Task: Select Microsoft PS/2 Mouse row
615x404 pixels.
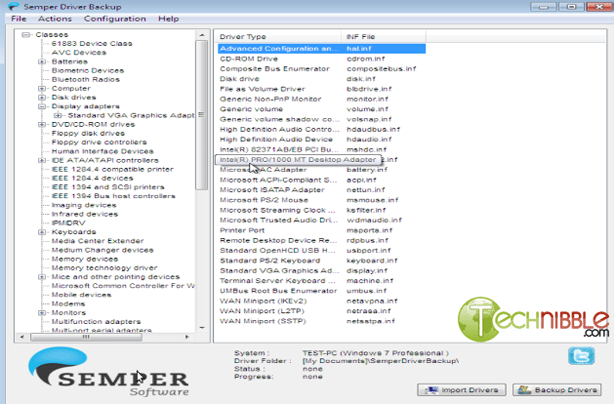Action: [x=322, y=200]
